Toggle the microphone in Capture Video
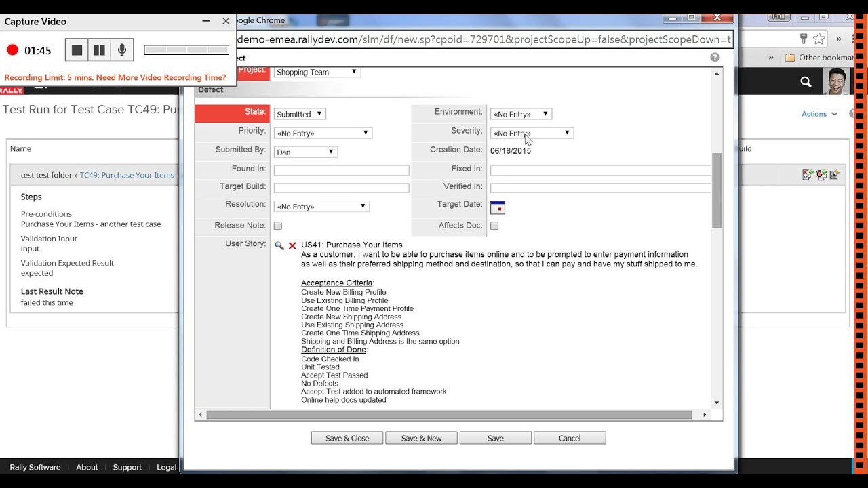 (122, 50)
